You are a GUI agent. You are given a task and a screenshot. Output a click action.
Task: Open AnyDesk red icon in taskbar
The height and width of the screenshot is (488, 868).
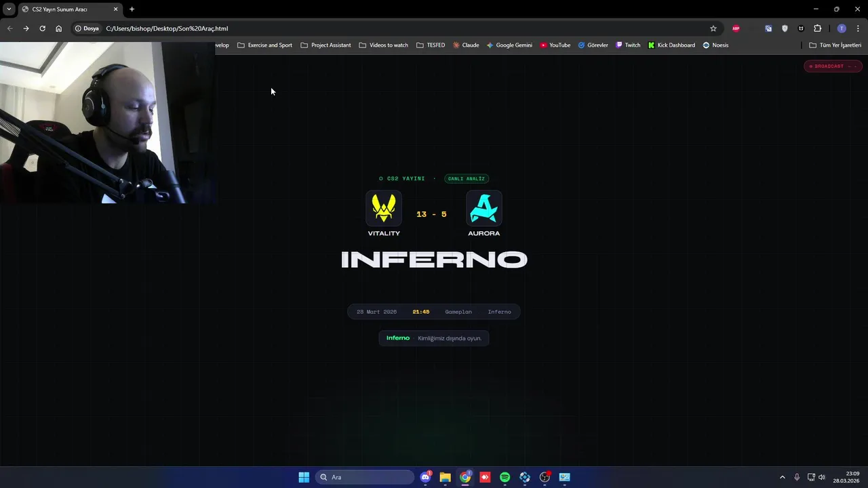click(x=485, y=477)
